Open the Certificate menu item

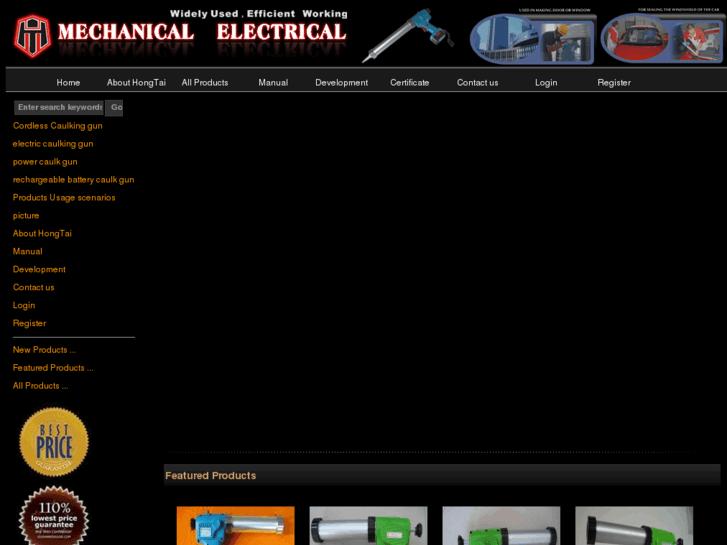tap(409, 83)
